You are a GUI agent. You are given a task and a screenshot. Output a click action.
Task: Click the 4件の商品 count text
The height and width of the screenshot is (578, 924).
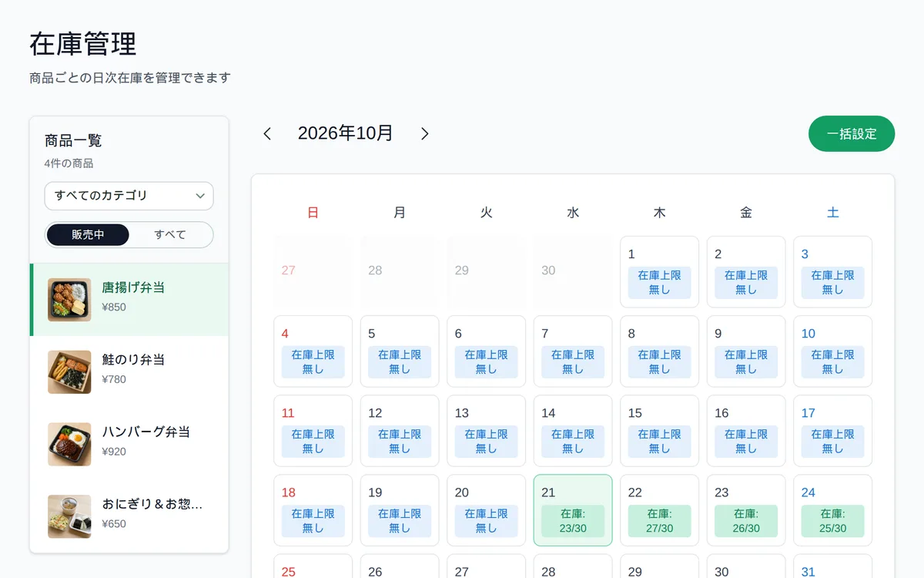click(69, 163)
